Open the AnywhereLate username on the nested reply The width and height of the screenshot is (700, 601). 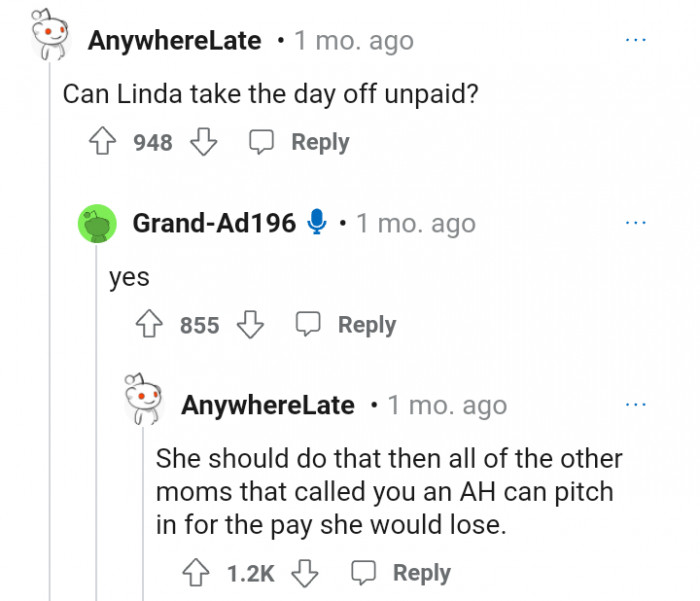(268, 405)
